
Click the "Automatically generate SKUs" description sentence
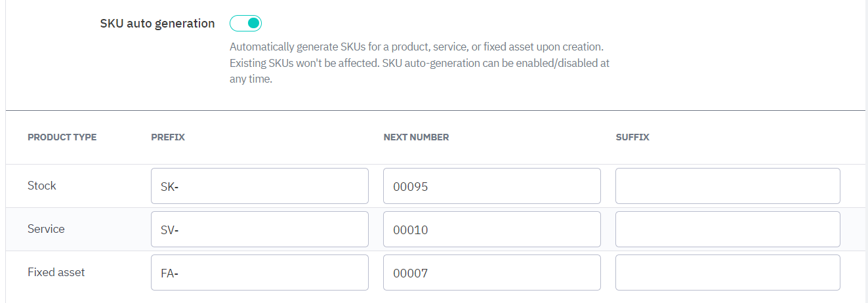point(416,48)
